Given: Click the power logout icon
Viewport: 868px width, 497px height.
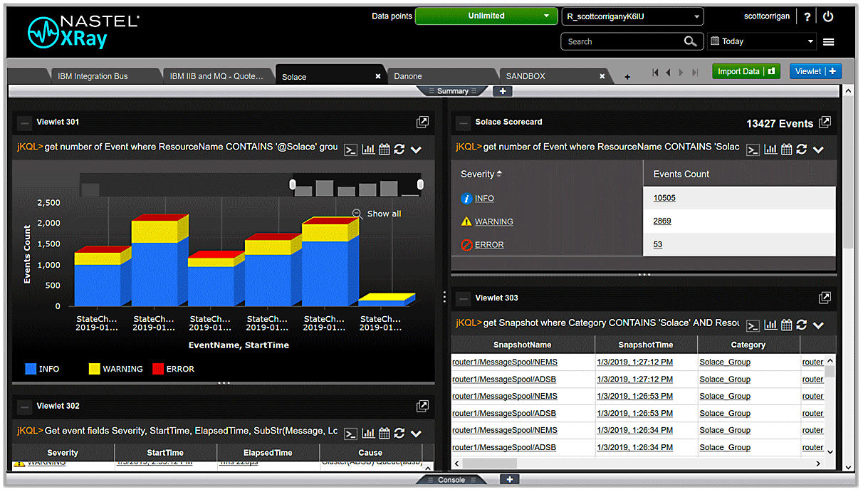Looking at the screenshot, I should 827,17.
